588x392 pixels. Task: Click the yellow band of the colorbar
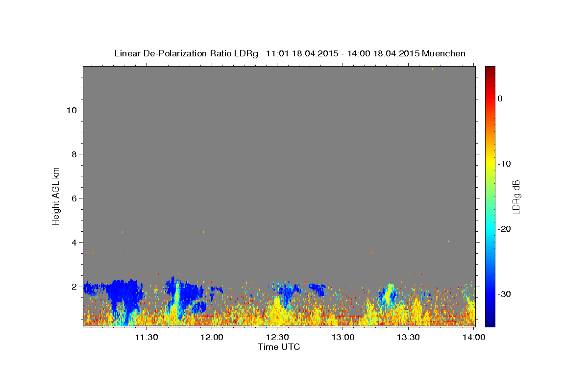click(x=490, y=162)
